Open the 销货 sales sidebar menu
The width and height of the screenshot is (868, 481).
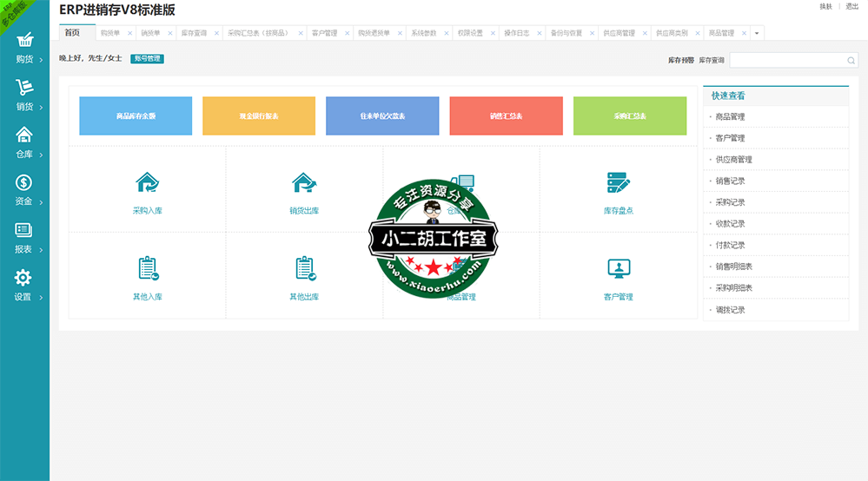click(24, 96)
